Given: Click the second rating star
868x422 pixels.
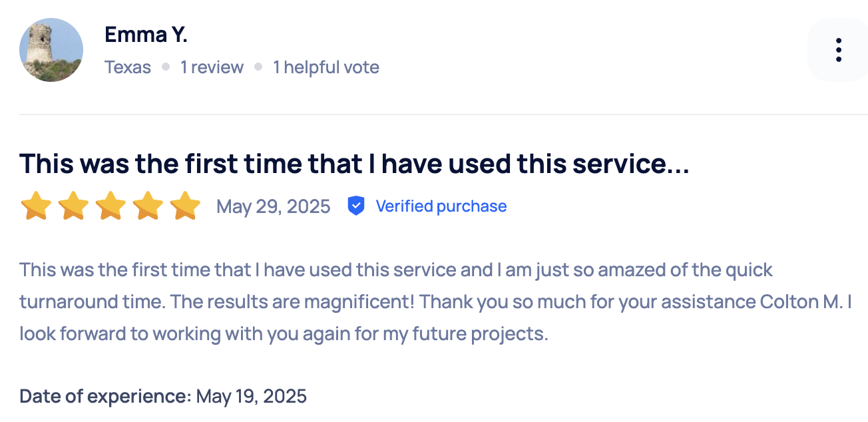Looking at the screenshot, I should (x=73, y=206).
